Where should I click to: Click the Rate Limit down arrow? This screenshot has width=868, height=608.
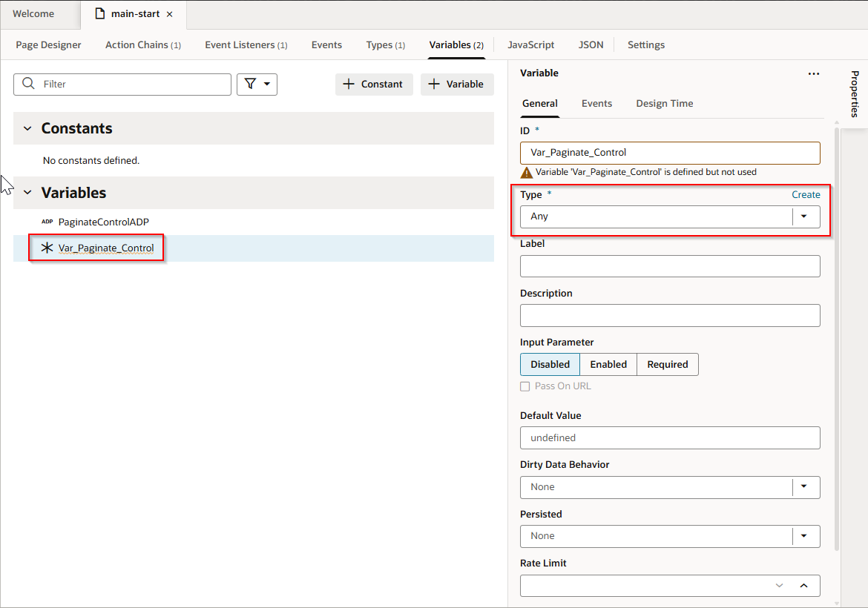(779, 586)
